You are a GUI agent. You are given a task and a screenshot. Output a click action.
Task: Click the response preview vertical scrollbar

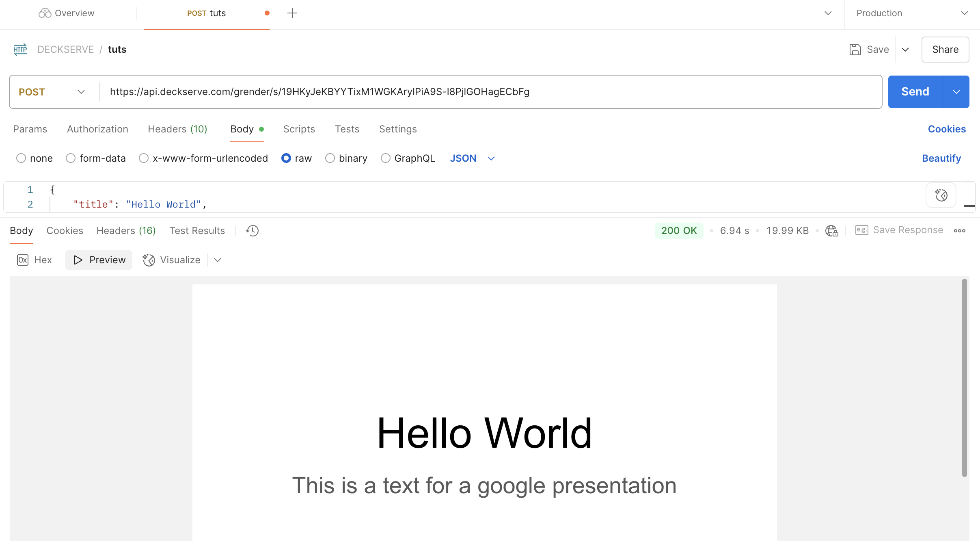pos(965,378)
